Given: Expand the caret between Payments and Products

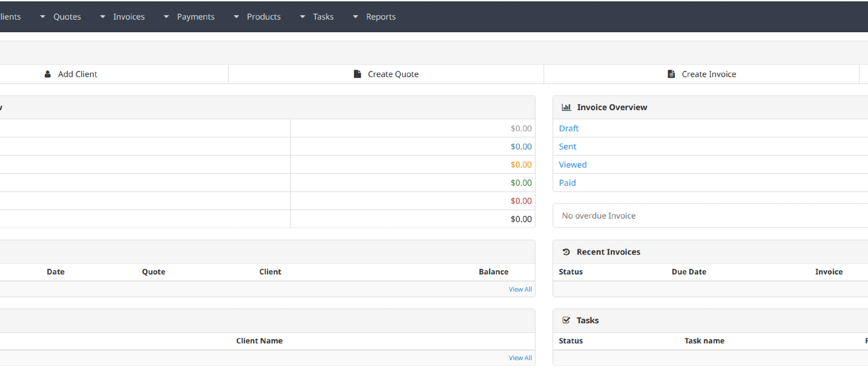Looking at the screenshot, I should (x=236, y=16).
